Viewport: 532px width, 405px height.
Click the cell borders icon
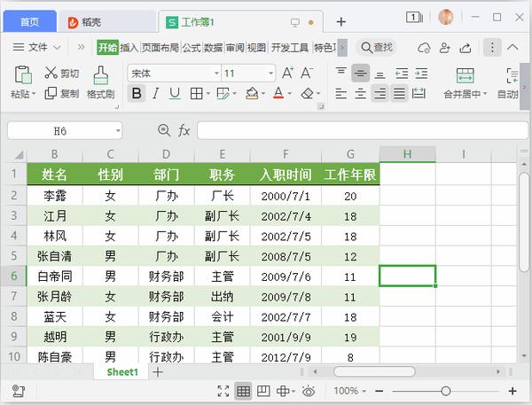click(197, 93)
